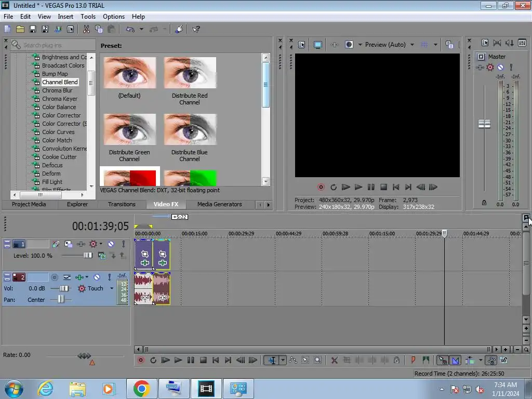Viewport: 532px width, 399px height.
Task: Toggle Automatic Crossfades in timeline toolbar
Action: point(455,361)
